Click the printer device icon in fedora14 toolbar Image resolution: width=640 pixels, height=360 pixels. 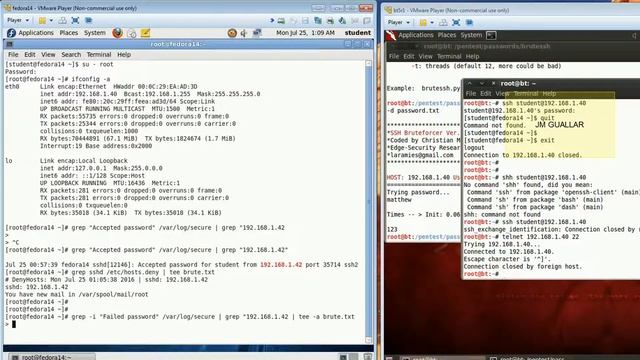(330, 20)
